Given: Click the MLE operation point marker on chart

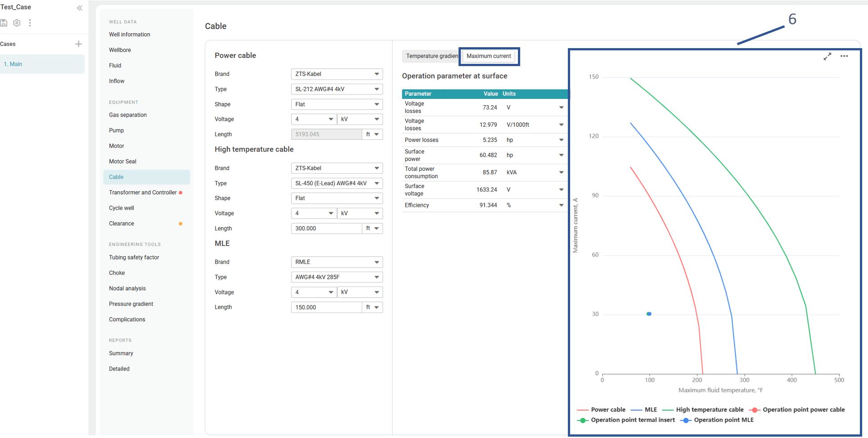Looking at the screenshot, I should point(649,314).
